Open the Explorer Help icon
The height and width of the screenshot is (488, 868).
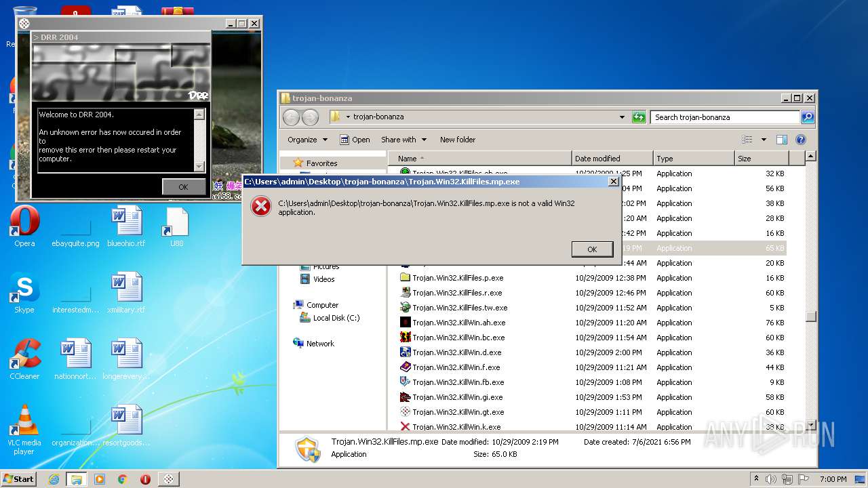[x=800, y=140]
